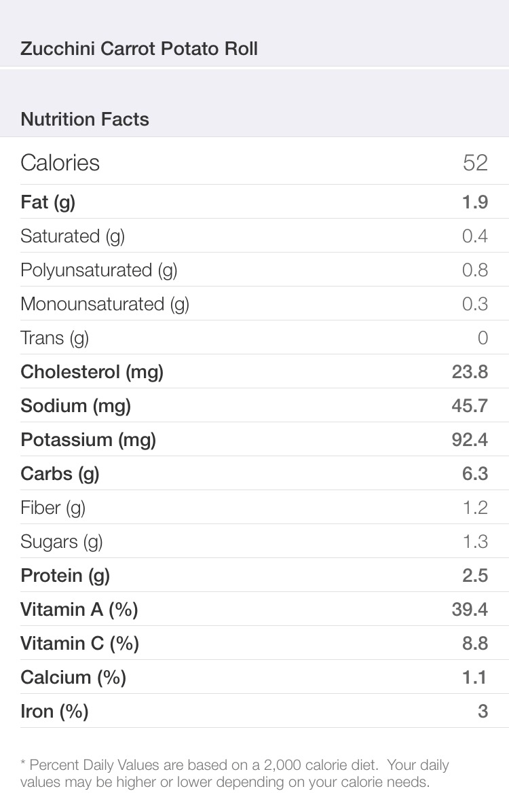Select the Fiber (g) row

tap(254, 507)
